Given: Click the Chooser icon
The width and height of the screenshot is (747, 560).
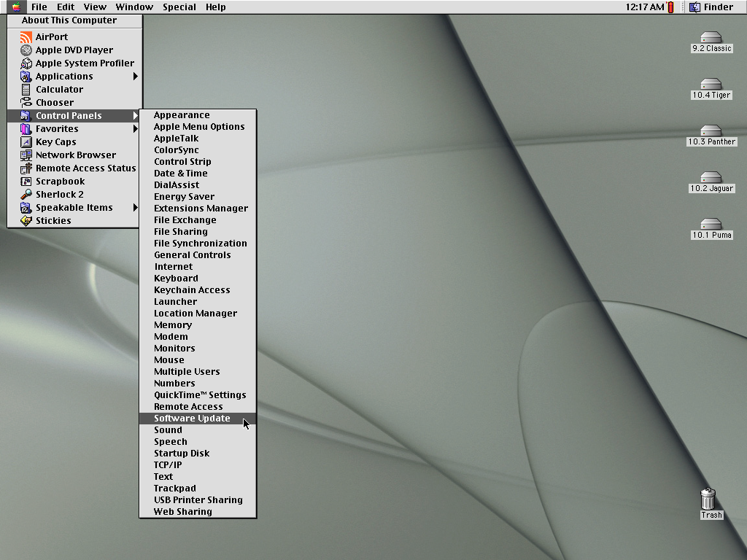Looking at the screenshot, I should [26, 102].
